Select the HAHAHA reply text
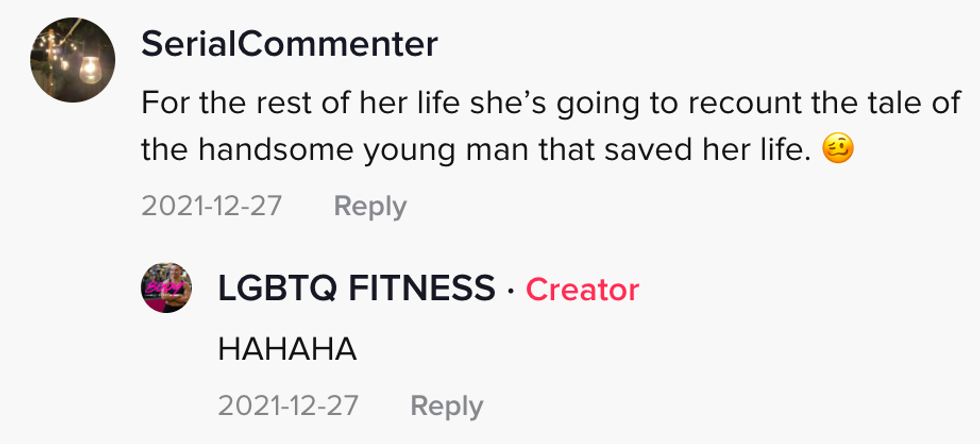Viewport: 980px width, 444px height. (287, 349)
